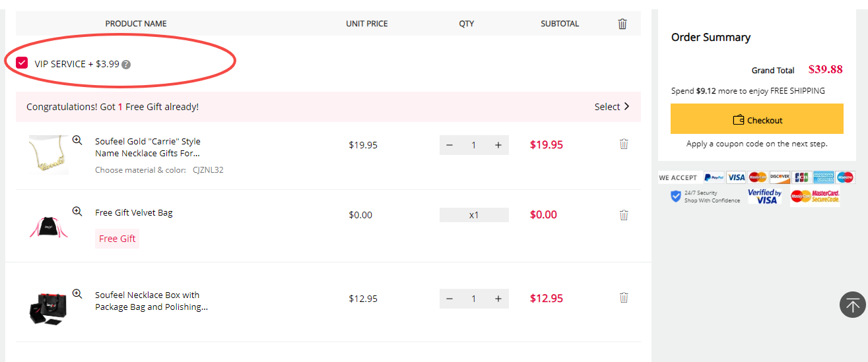Click the Verified by VISA badge
This screenshot has width=868, height=362.
point(764,196)
